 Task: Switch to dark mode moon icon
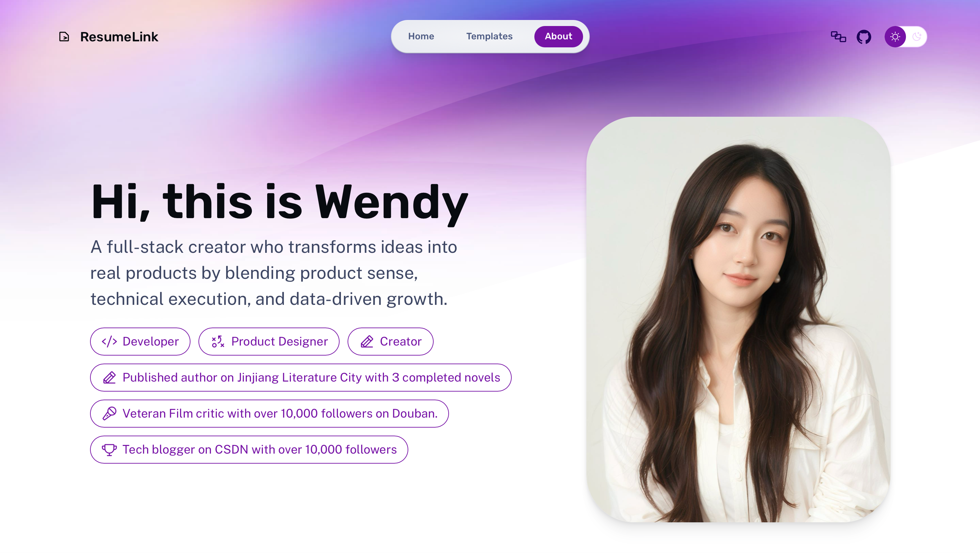[x=917, y=36]
